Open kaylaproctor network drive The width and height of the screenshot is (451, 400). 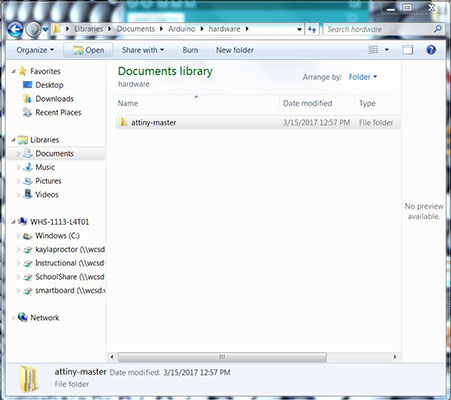pos(70,249)
